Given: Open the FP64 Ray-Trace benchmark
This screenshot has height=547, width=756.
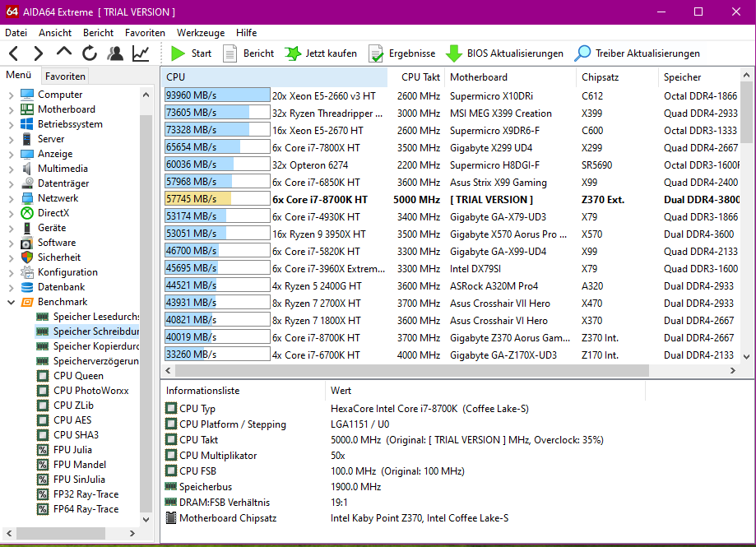Looking at the screenshot, I should coord(78,509).
